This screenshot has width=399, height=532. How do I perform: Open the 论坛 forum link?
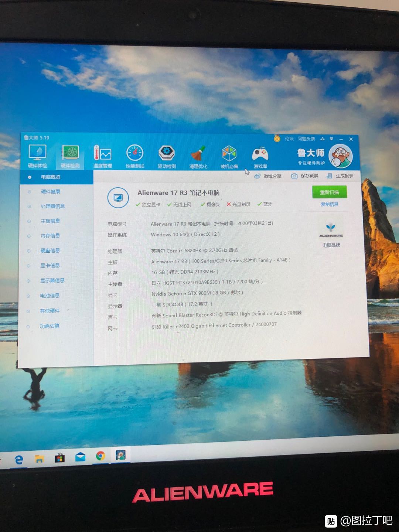289,139
